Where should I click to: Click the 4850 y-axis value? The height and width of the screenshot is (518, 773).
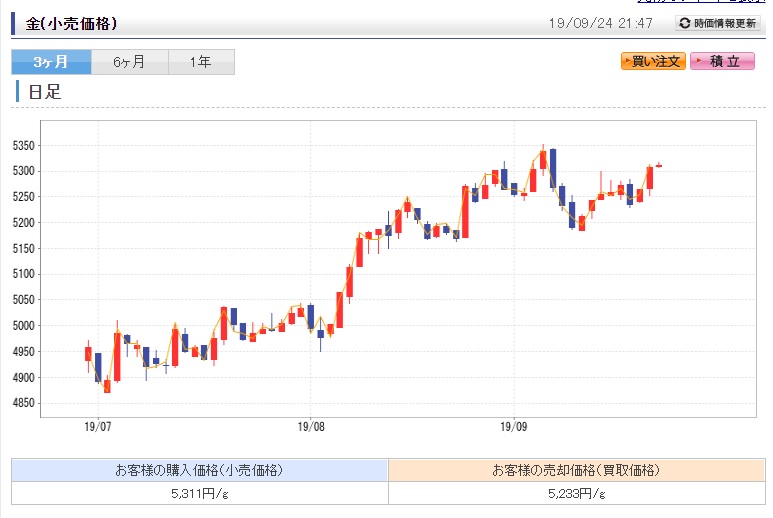[x=24, y=403]
